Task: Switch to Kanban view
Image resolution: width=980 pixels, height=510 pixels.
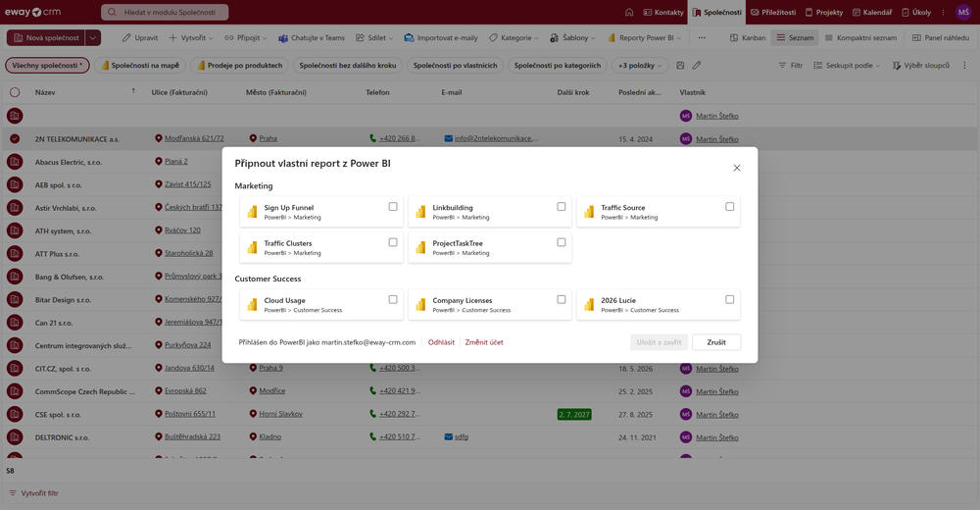Action: click(x=748, y=37)
